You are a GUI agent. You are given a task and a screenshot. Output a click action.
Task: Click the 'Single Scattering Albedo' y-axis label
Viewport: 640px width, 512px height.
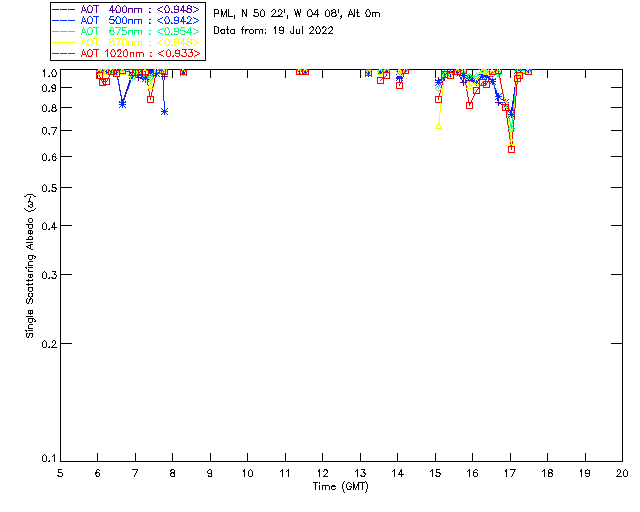tap(30, 265)
